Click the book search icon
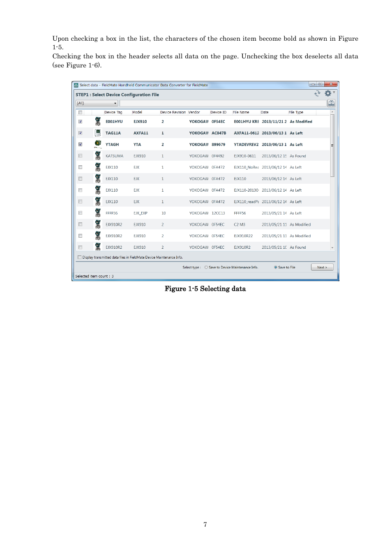Viewport: 392px width, 555px height. 331,103
